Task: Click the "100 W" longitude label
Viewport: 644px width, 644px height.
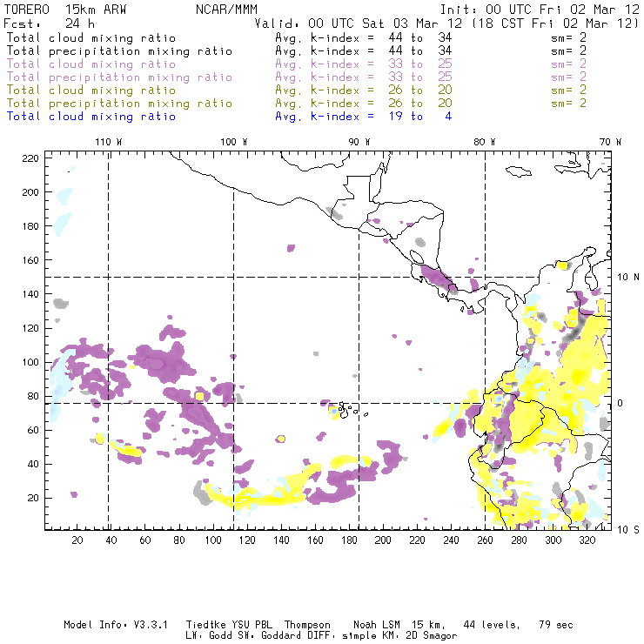Action: tap(234, 142)
